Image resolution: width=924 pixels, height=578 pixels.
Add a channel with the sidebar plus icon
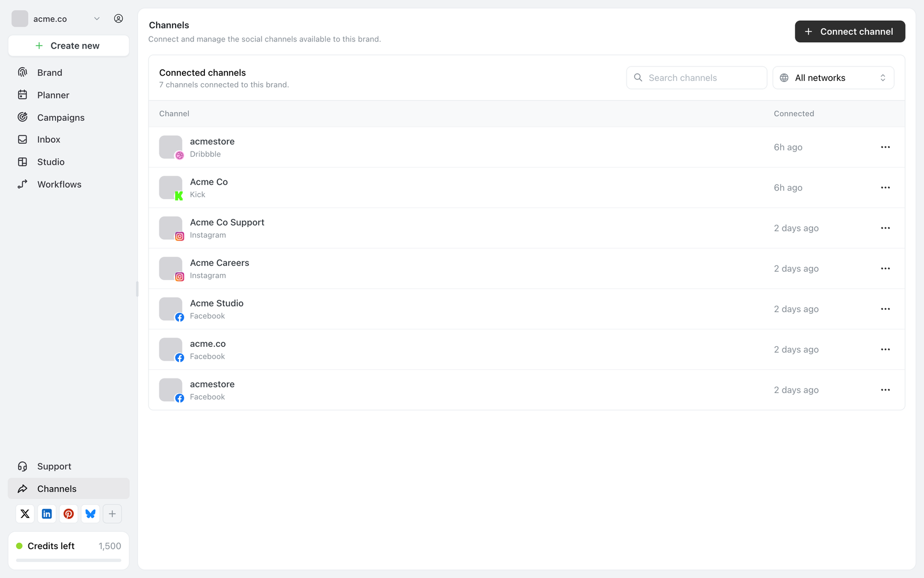pyautogui.click(x=113, y=514)
